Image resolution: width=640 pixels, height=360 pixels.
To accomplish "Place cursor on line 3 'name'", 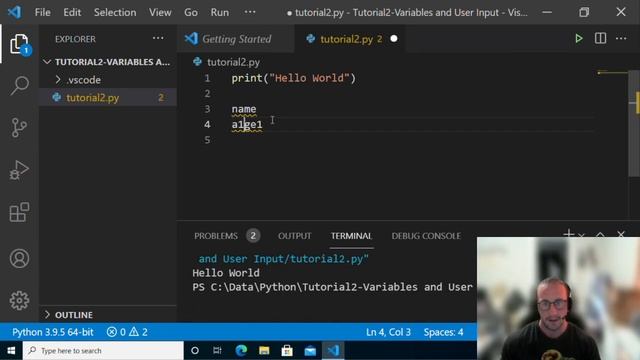I will 244,109.
